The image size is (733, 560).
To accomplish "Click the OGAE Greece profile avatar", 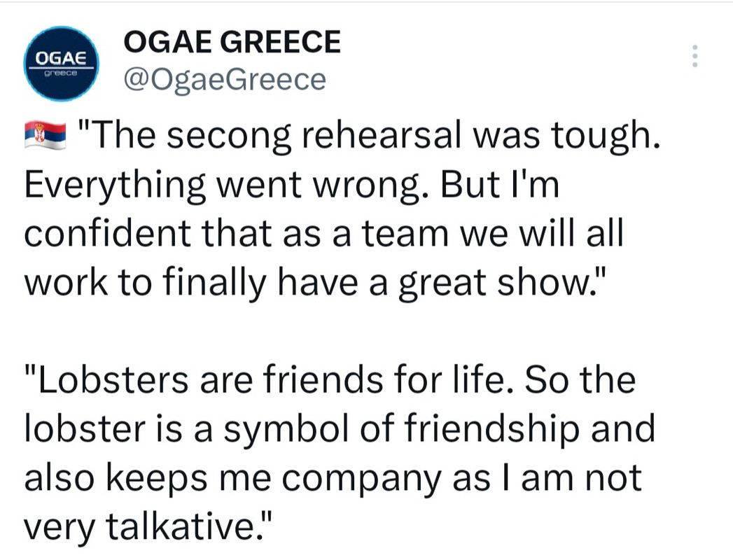I will [x=61, y=64].
